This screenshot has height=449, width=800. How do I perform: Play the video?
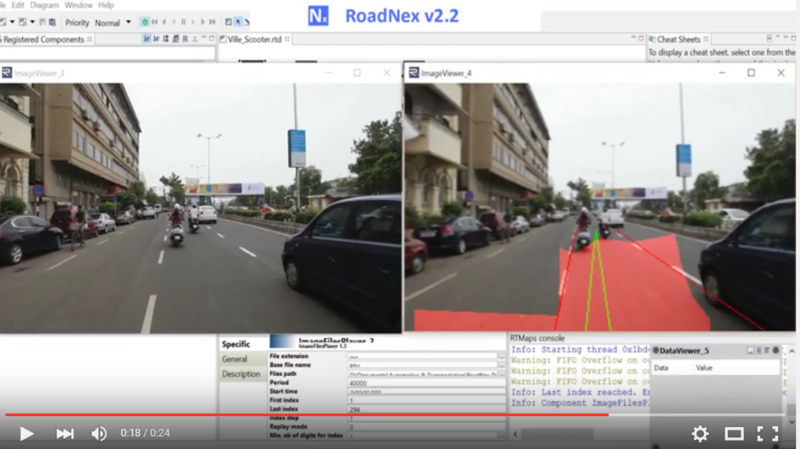(x=26, y=434)
